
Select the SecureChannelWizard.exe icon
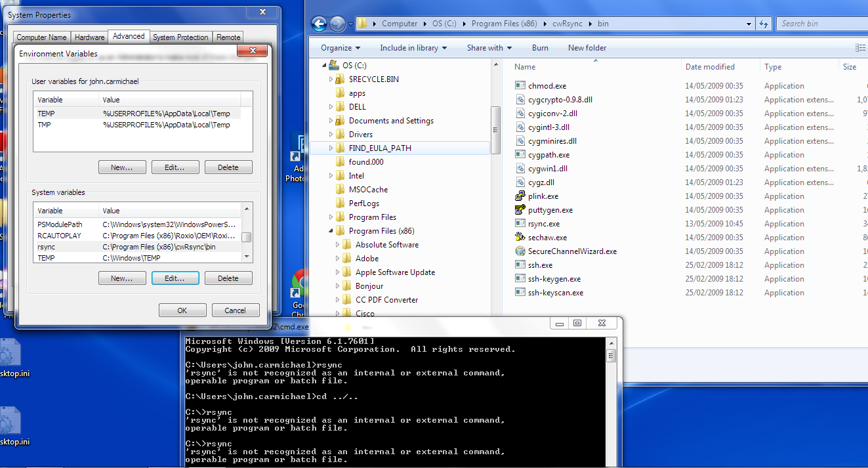[x=520, y=251]
